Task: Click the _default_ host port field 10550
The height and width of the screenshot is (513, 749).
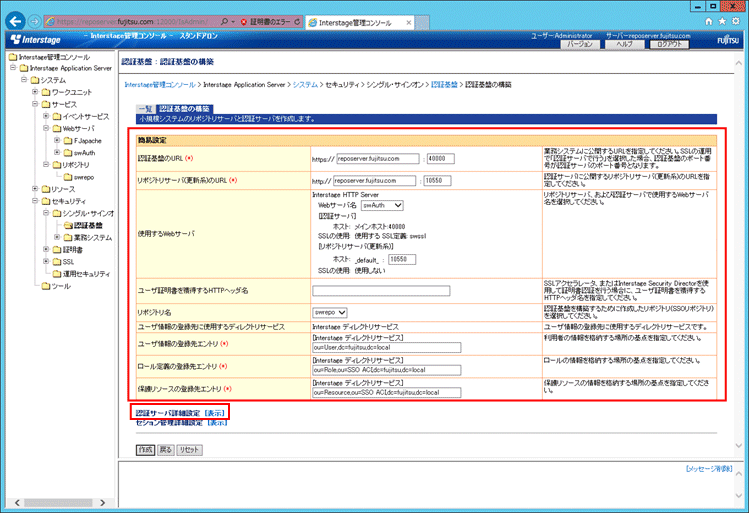Action: tap(402, 259)
